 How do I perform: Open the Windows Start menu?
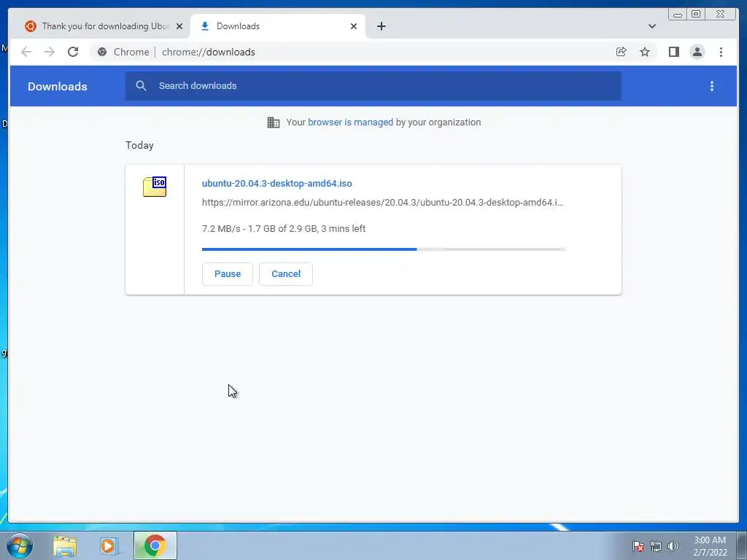pos(19,545)
